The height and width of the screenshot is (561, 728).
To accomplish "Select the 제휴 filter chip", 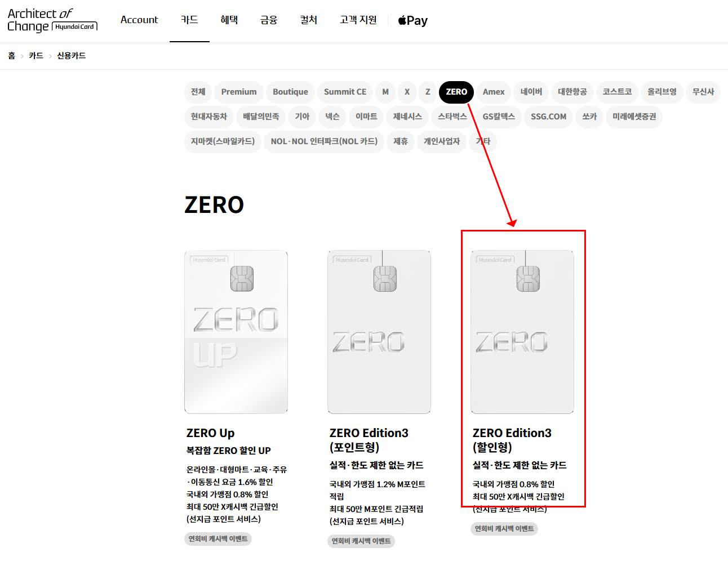I will point(401,141).
